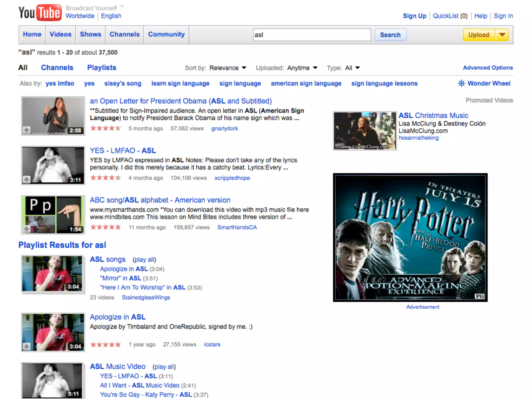This screenshot has height=399, width=532.
Task: Click the search field containing asl
Action: [312, 35]
